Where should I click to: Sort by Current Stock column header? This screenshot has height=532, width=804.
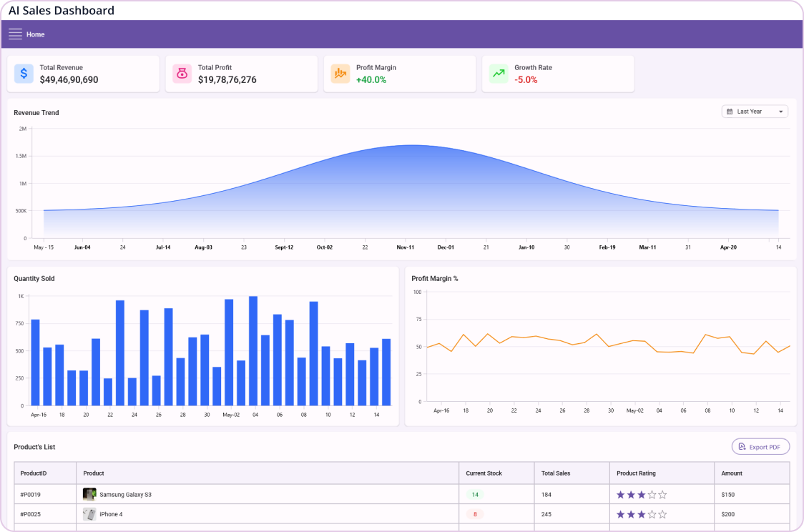pyautogui.click(x=497, y=473)
